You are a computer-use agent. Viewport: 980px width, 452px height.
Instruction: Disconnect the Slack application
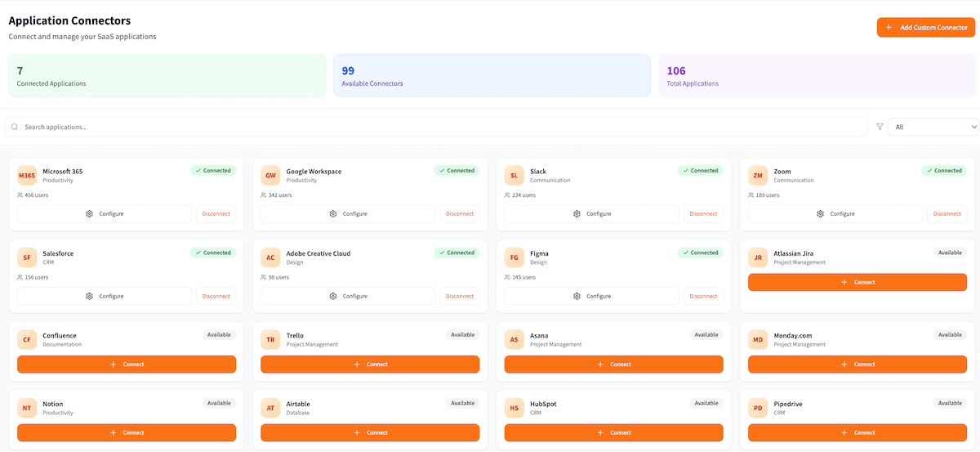click(x=703, y=214)
